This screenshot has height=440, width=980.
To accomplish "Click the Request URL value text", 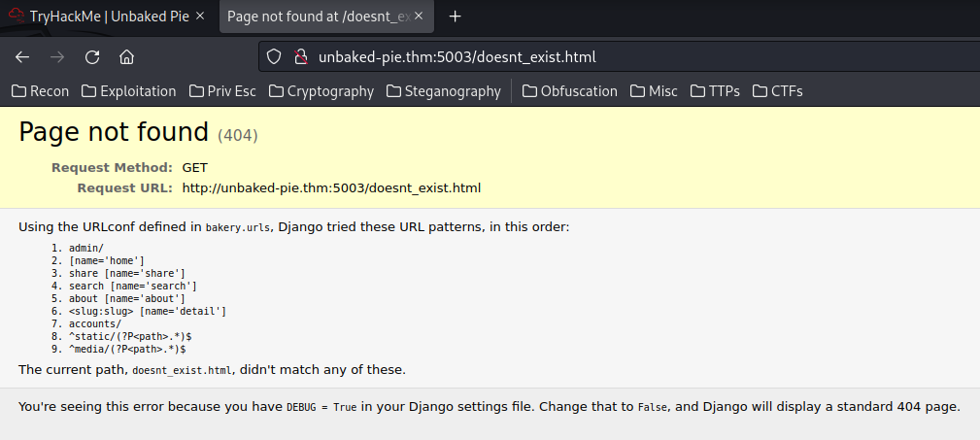I will point(331,188).
